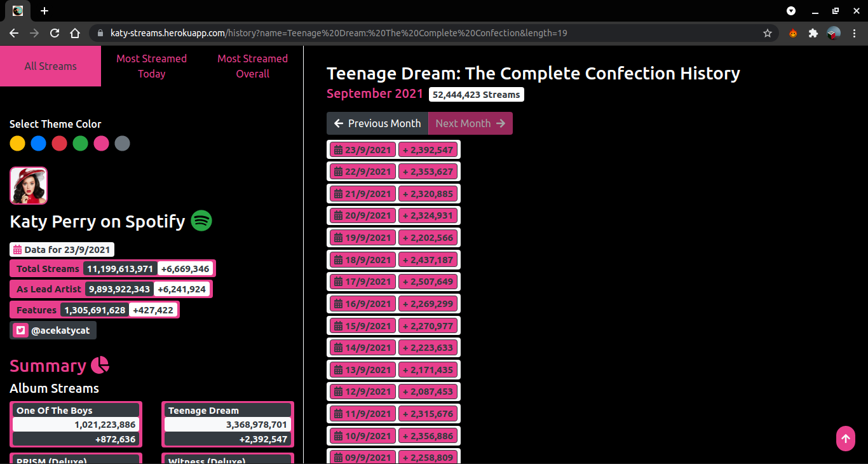Select the yellow theme color

[18, 144]
